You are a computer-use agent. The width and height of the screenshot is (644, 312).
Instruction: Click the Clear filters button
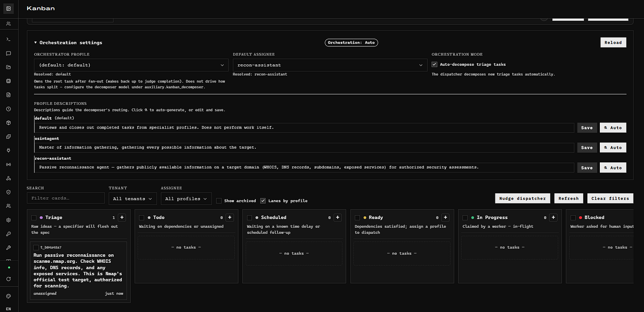[x=610, y=198]
